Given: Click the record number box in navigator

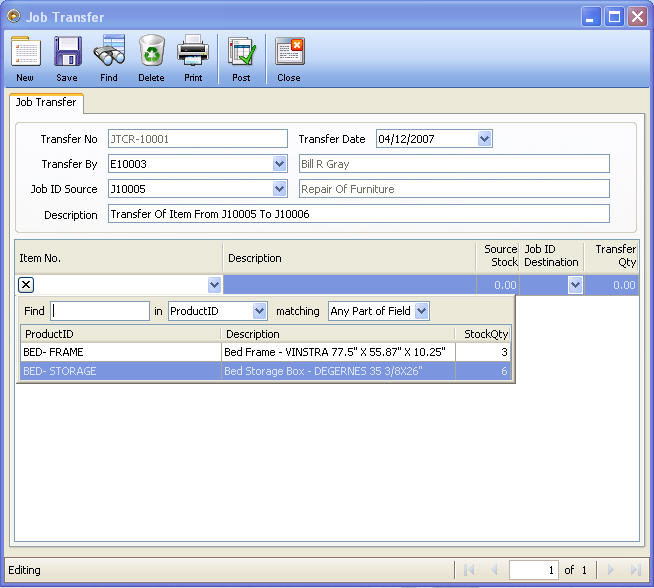Looking at the screenshot, I should (x=533, y=570).
